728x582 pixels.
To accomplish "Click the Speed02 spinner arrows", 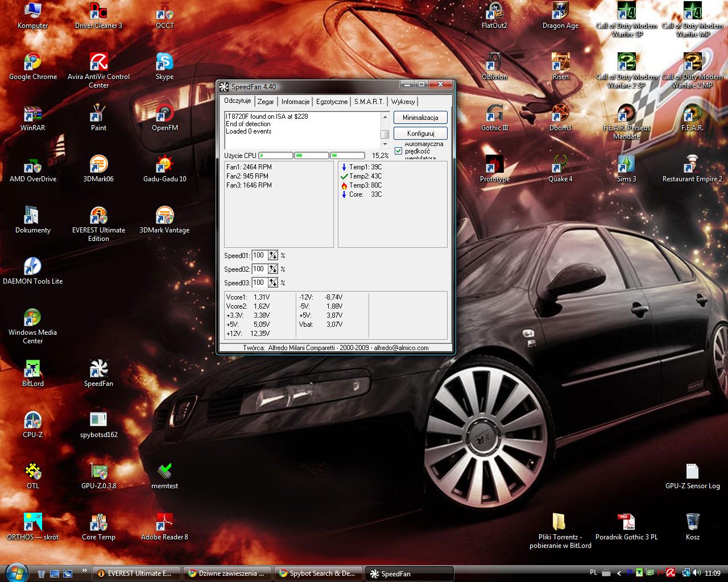I will pos(273,269).
